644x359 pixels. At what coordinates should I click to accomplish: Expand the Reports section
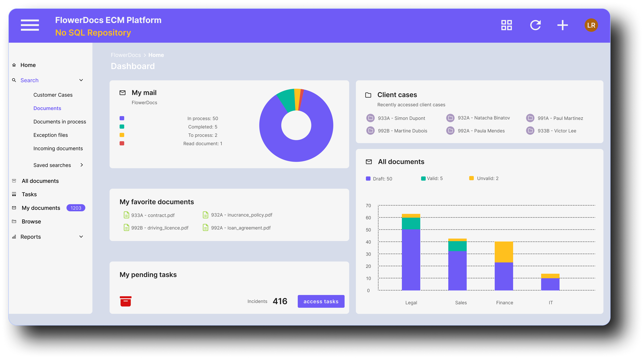click(81, 236)
